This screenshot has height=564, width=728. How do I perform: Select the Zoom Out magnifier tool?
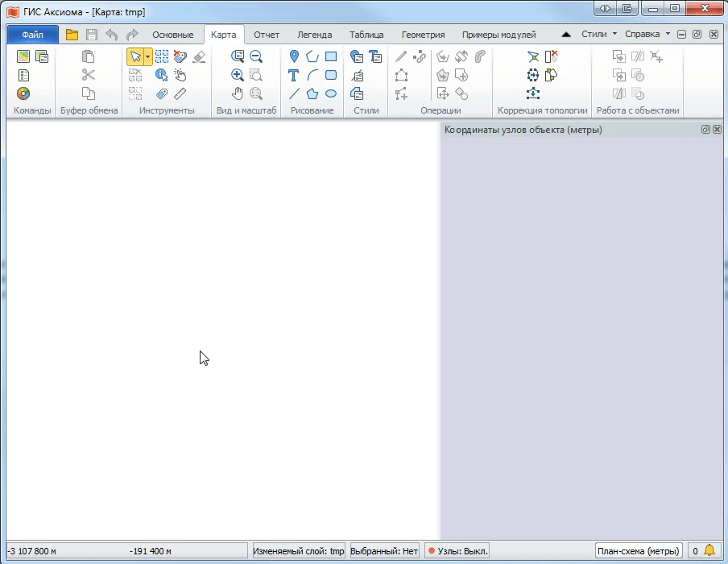pyautogui.click(x=256, y=56)
